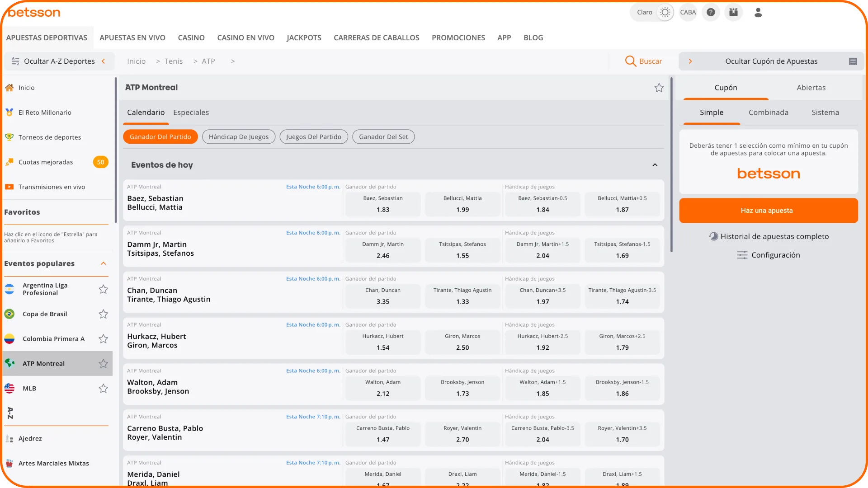This screenshot has width=868, height=488.
Task: Favorite Copa de Brasil with star
Action: tap(104, 314)
